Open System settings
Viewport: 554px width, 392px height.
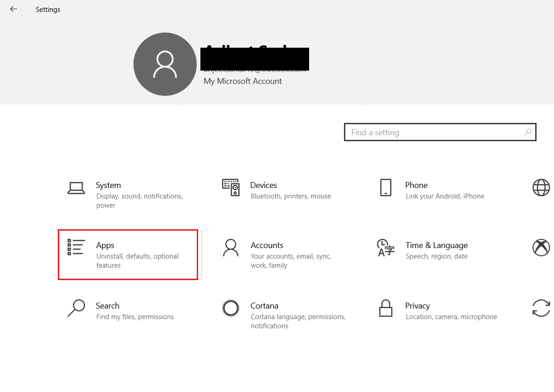click(x=108, y=185)
